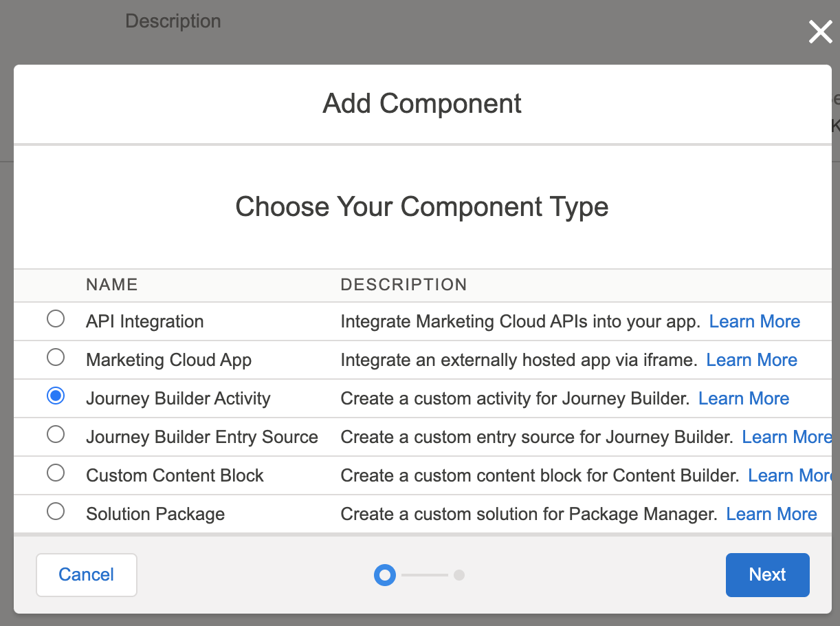The height and width of the screenshot is (626, 840).
Task: Close the Add Component dialog with X
Action: (820, 32)
